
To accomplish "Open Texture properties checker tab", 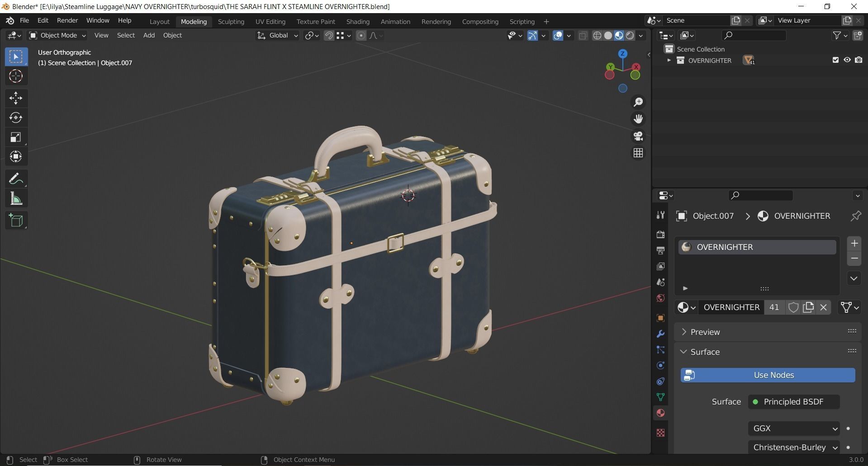I will (x=660, y=433).
